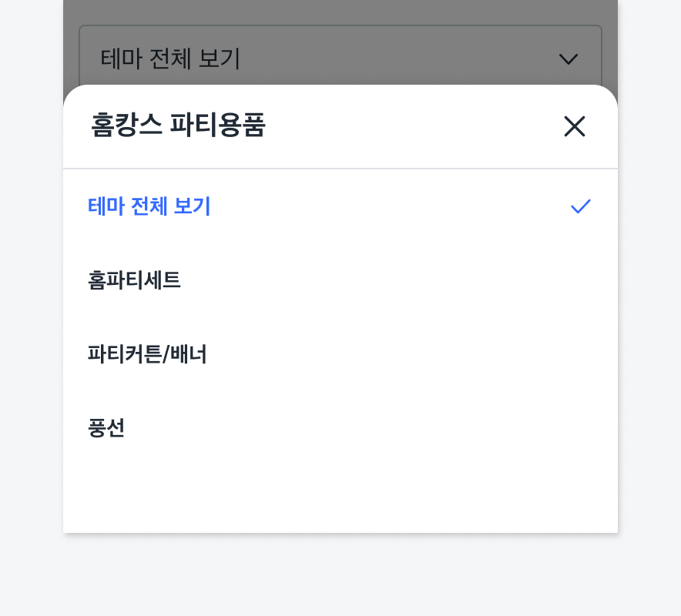Filter by the balloon theme

(107, 428)
